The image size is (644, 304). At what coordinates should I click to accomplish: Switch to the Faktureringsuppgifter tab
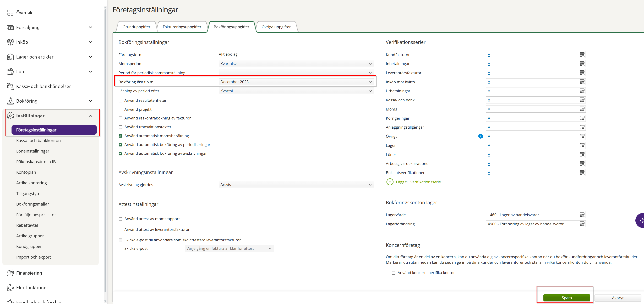[x=182, y=27]
